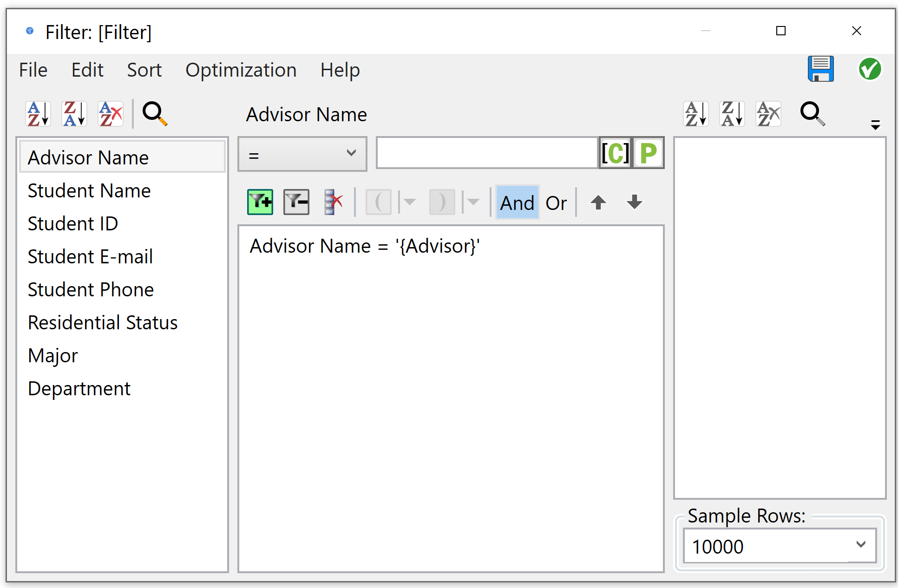
Task: Select Residential Status in field list
Action: pyautogui.click(x=103, y=322)
